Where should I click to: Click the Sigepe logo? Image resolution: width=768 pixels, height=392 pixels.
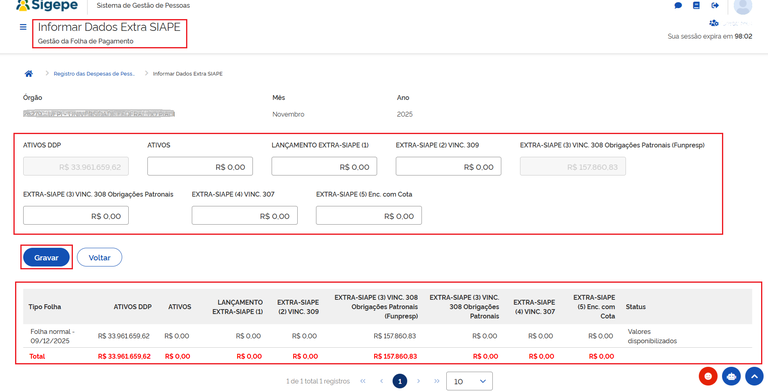[47, 5]
